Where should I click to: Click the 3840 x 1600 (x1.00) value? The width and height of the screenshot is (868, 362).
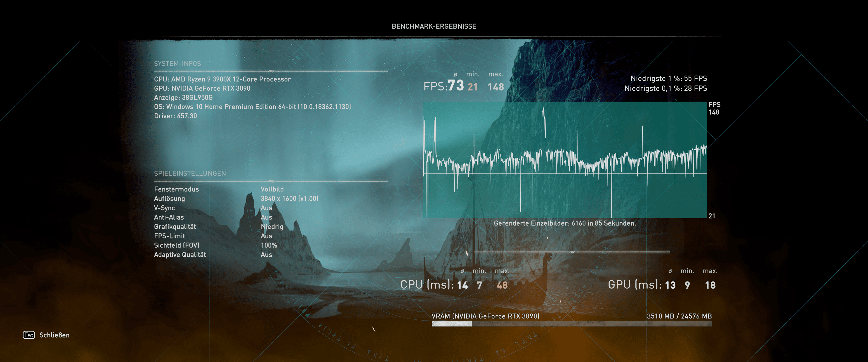point(289,199)
